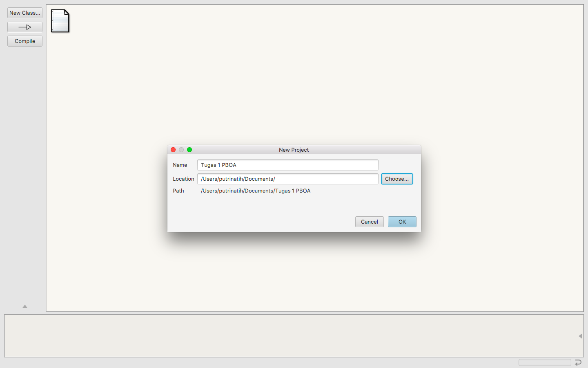Image resolution: width=588 pixels, height=368 pixels.
Task: Click the Location label
Action: coord(183,179)
